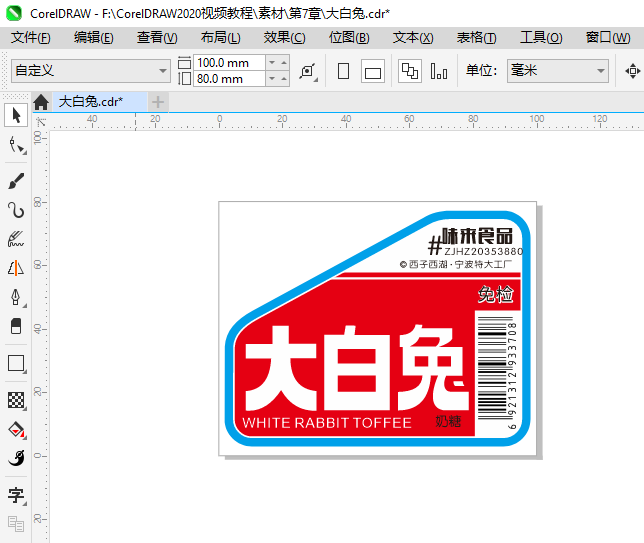This screenshot has width=644, height=543.
Task: Edit the page width 100.0 mm field
Action: pyautogui.click(x=229, y=63)
